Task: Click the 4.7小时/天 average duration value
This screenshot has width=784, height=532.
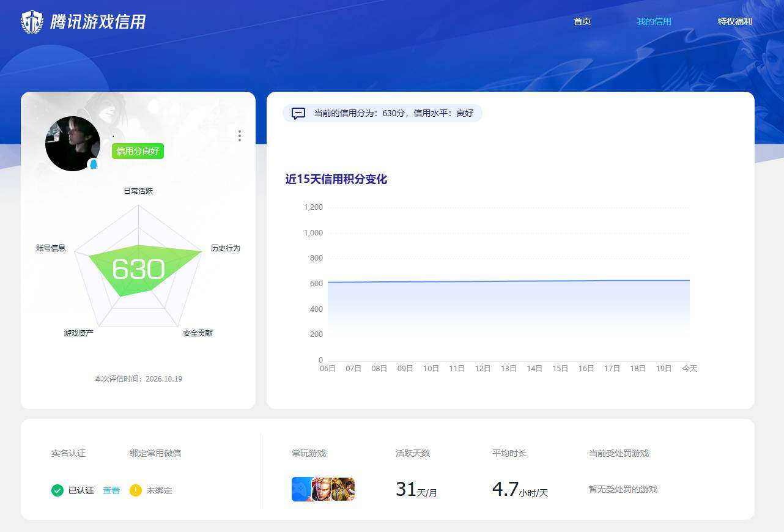Action: pos(520,489)
